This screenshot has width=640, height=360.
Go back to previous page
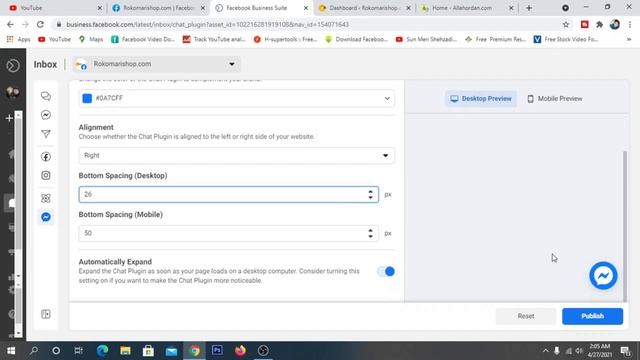pos(10,24)
